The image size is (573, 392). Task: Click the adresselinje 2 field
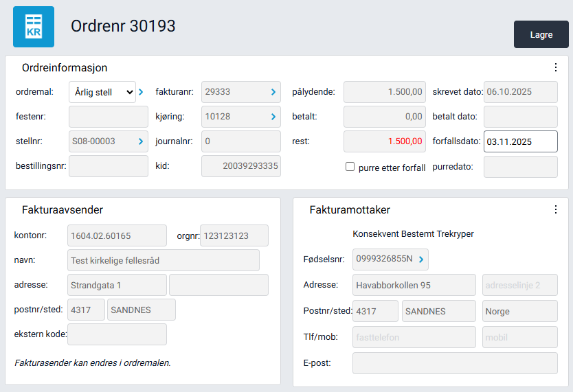pyautogui.click(x=519, y=285)
